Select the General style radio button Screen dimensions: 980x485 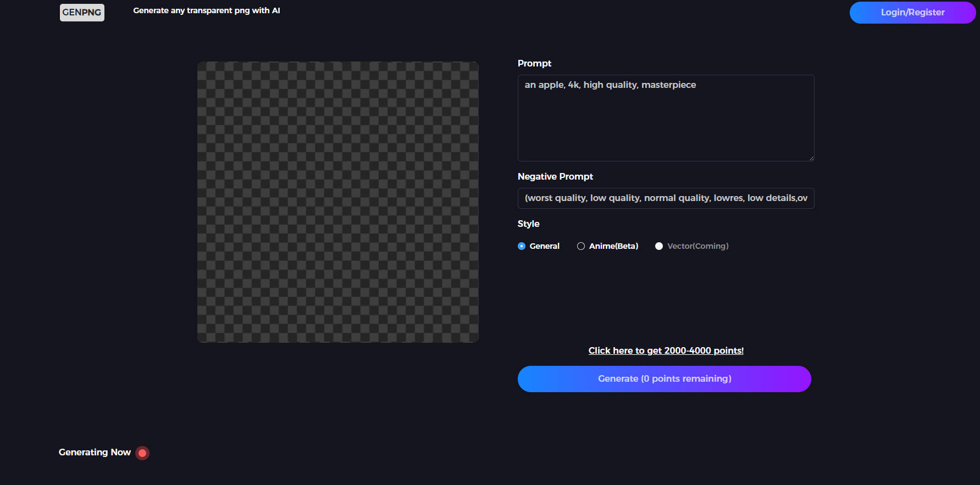[x=522, y=246]
